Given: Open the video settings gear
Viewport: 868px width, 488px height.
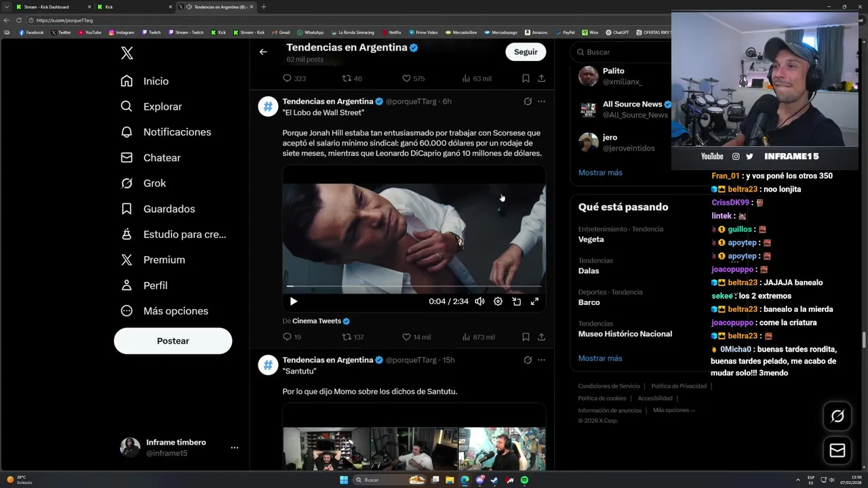Looking at the screenshot, I should click(x=498, y=302).
